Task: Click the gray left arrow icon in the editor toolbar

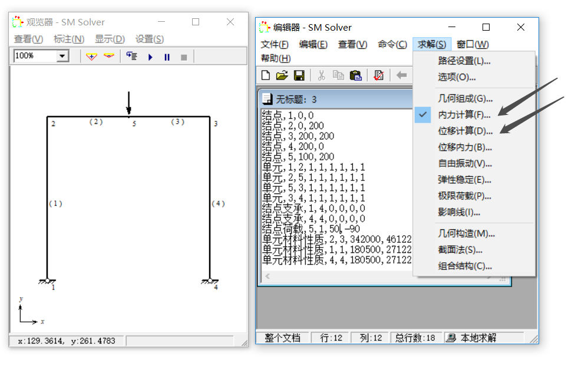Action: coord(401,75)
